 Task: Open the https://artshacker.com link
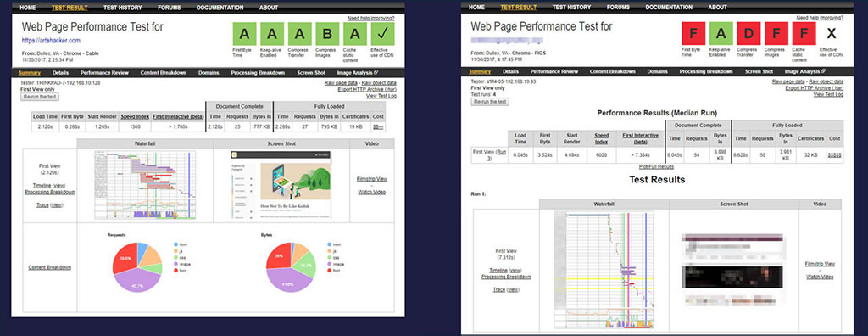pos(52,41)
